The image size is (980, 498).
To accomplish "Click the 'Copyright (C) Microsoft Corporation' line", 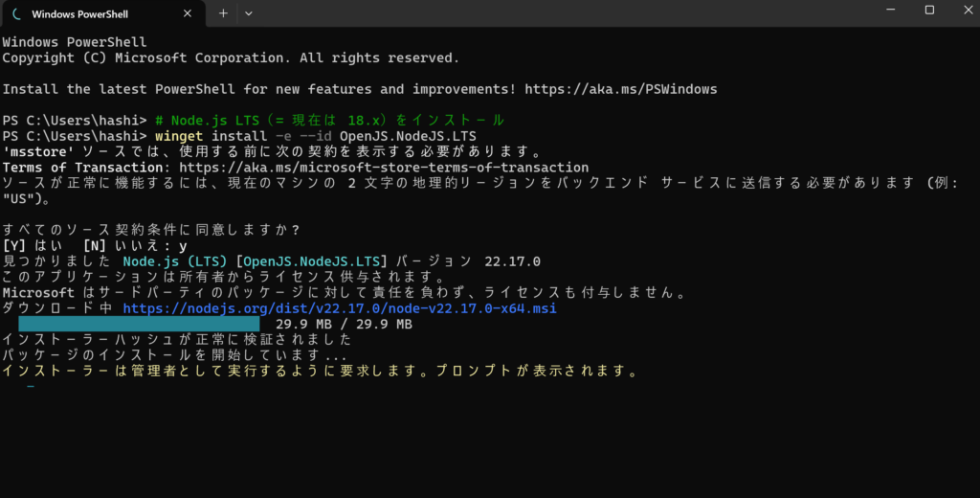I will tap(231, 57).
